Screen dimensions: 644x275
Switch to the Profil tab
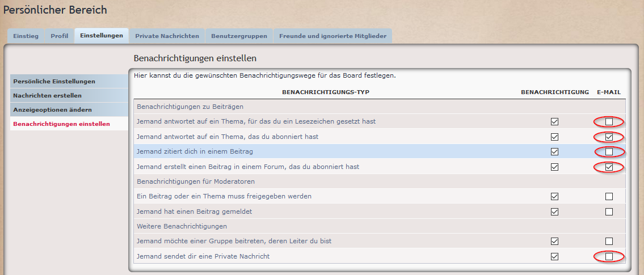(59, 36)
